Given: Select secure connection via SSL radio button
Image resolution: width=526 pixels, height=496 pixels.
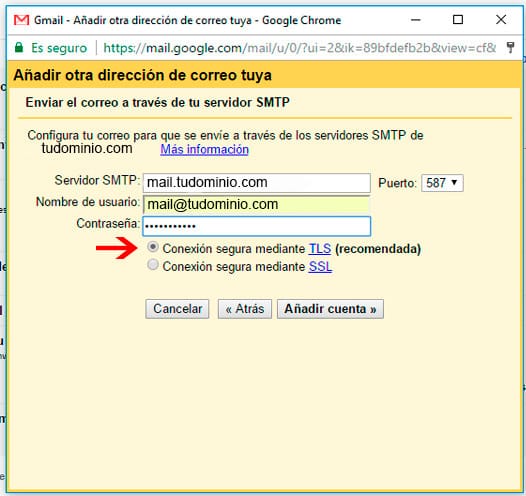Looking at the screenshot, I should click(x=153, y=265).
